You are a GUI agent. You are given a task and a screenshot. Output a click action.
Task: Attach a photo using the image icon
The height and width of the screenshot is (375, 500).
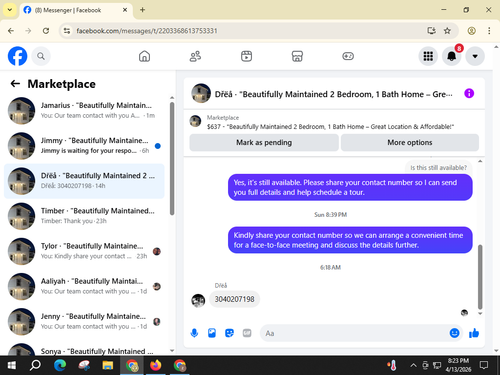click(x=212, y=333)
